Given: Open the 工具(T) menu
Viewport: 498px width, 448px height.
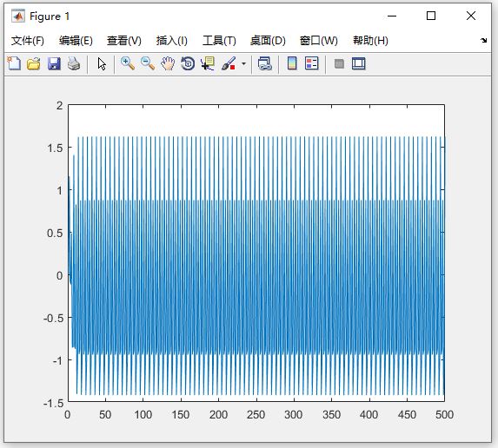Looking at the screenshot, I should [220, 41].
